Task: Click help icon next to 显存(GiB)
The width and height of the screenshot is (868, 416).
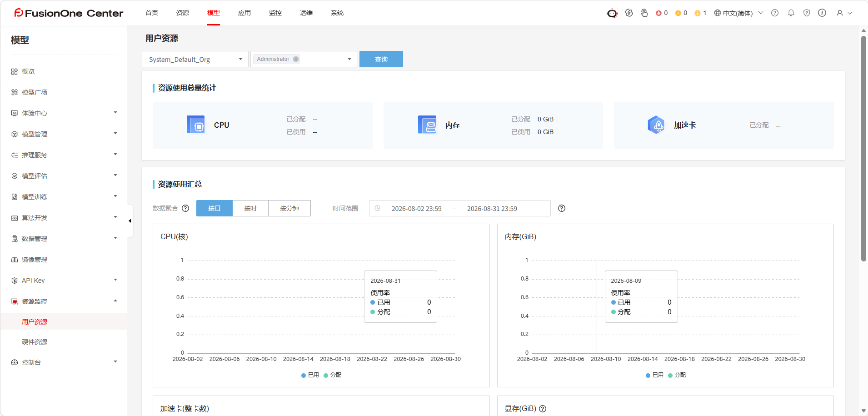Action: [x=543, y=409]
